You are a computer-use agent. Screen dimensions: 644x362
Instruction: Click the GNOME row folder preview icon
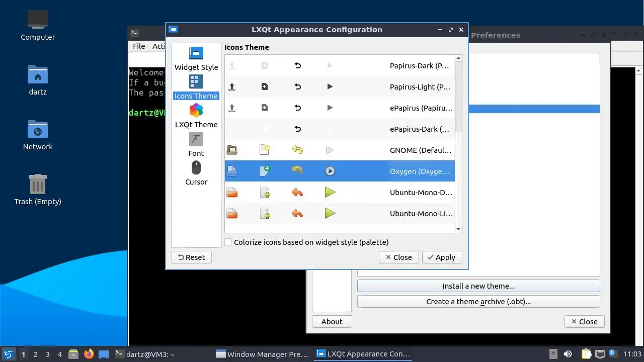click(232, 150)
